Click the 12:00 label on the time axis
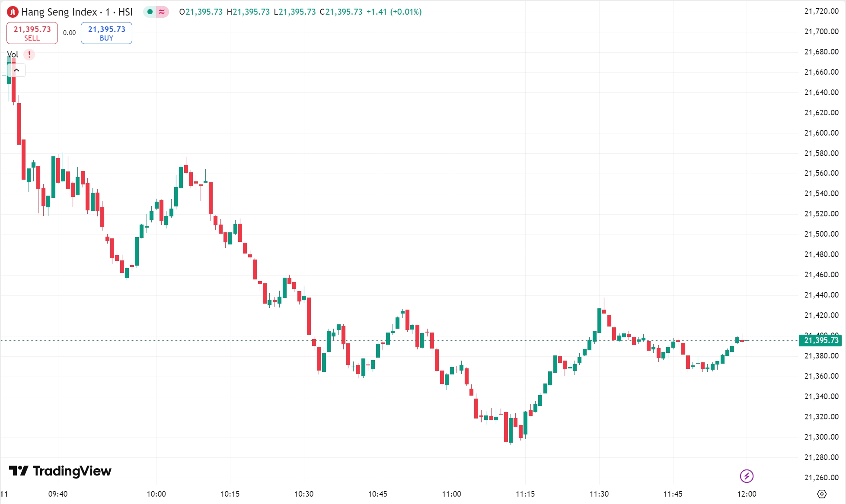 pos(747,494)
